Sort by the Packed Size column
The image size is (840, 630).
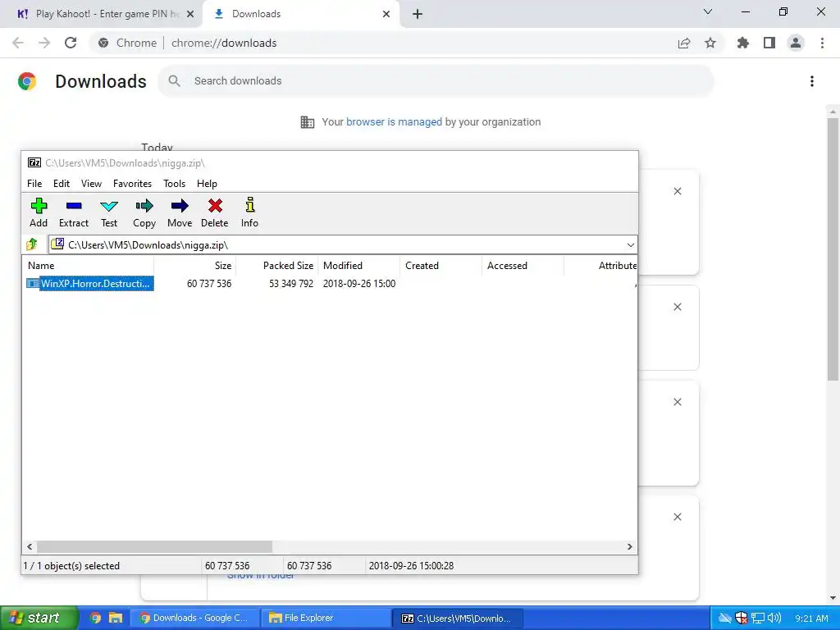[x=277, y=266]
